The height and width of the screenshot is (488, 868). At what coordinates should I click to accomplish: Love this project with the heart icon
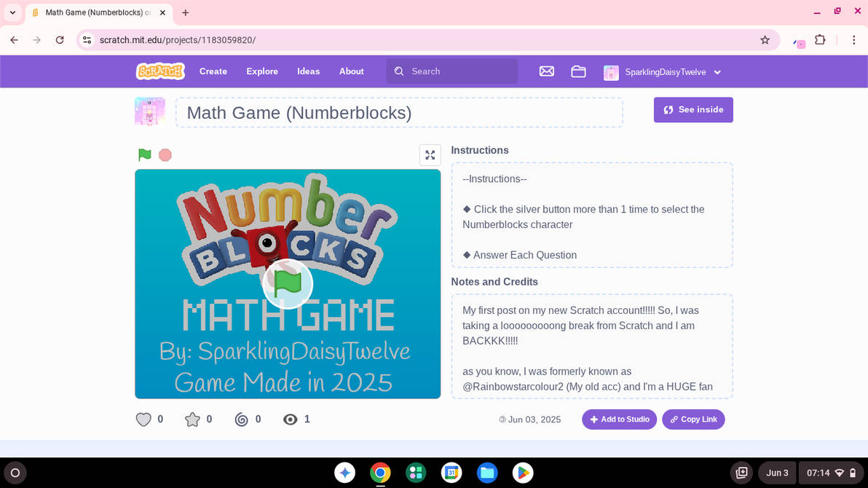coord(143,420)
